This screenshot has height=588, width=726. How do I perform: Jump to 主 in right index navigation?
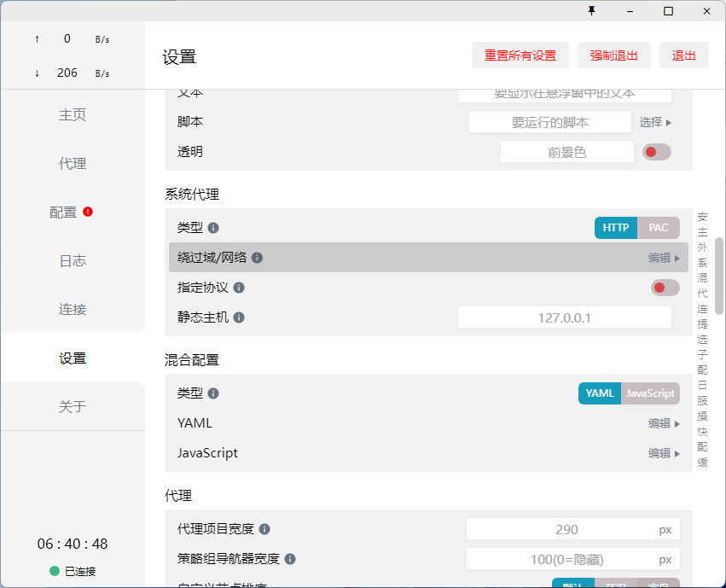point(702,232)
